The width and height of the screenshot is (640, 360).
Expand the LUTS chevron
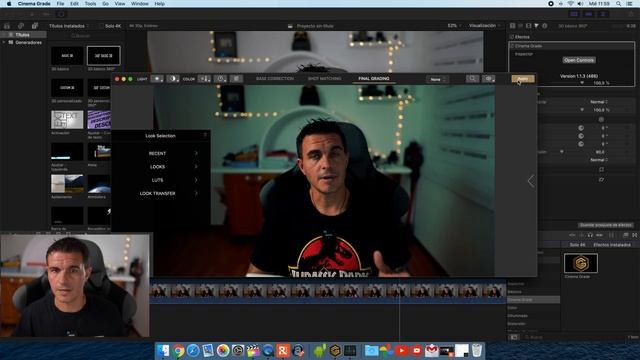point(196,180)
